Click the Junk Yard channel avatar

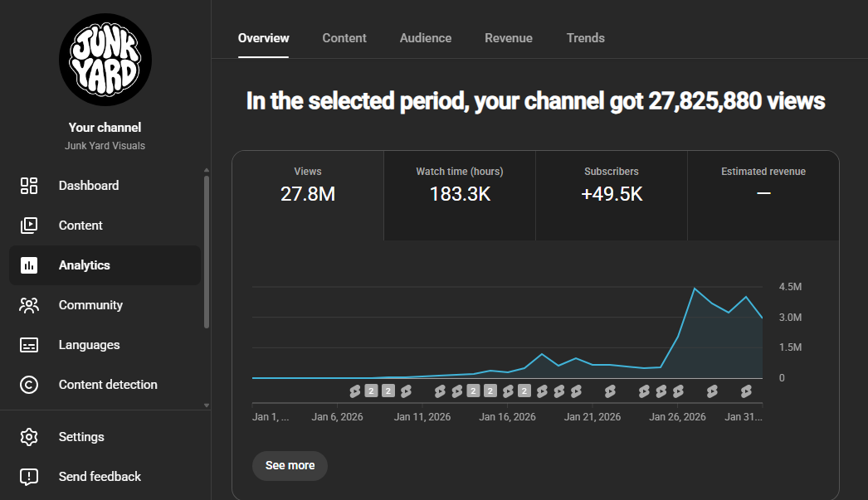click(x=105, y=60)
